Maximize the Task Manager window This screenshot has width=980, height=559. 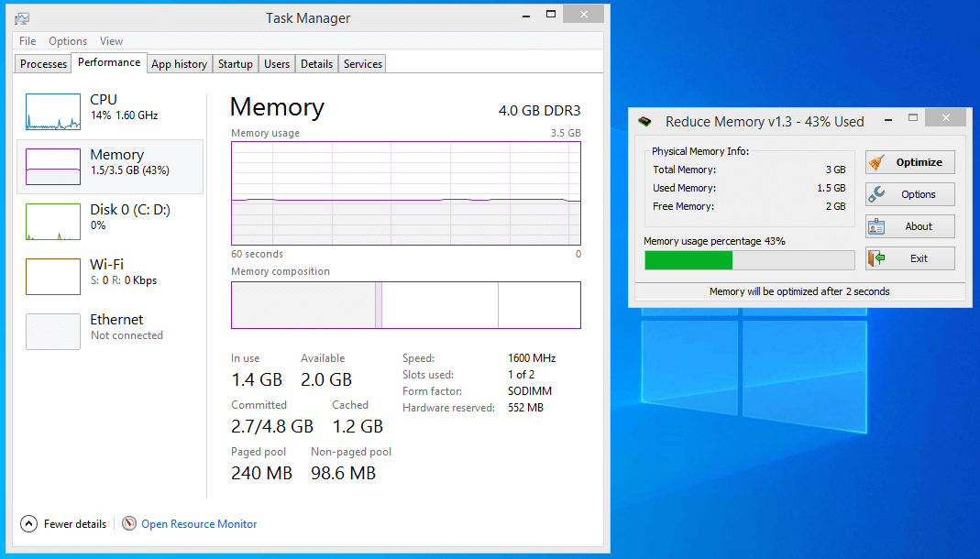tap(551, 15)
